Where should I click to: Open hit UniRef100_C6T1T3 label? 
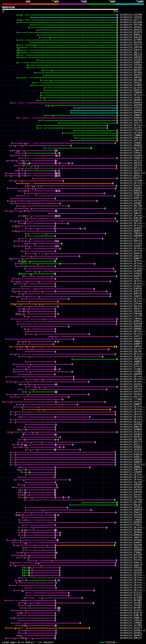[x=131, y=20]
